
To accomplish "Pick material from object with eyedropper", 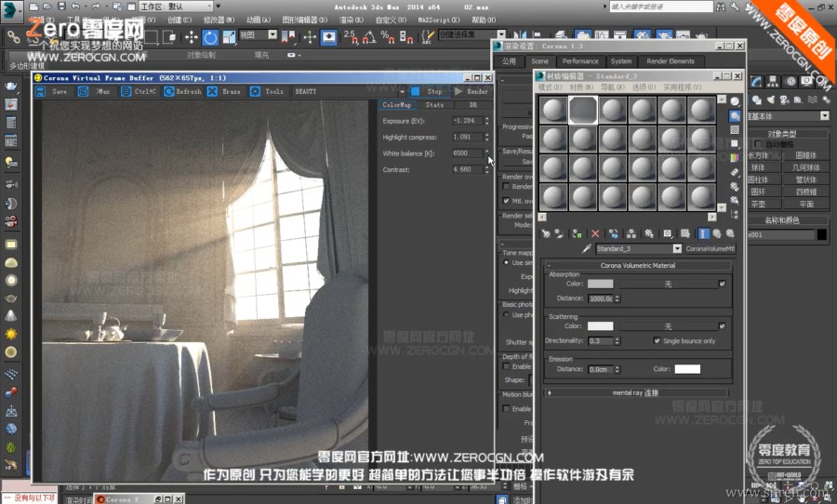I will pyautogui.click(x=587, y=249).
